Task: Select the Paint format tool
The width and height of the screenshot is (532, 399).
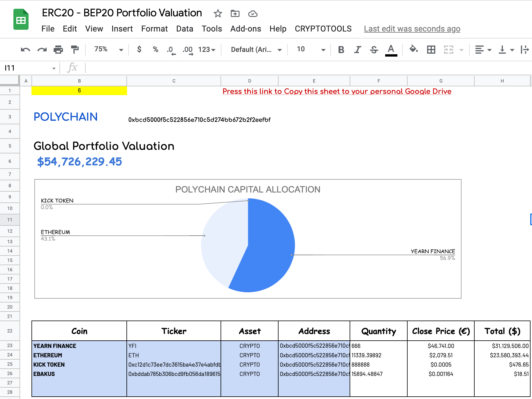Action: point(75,49)
